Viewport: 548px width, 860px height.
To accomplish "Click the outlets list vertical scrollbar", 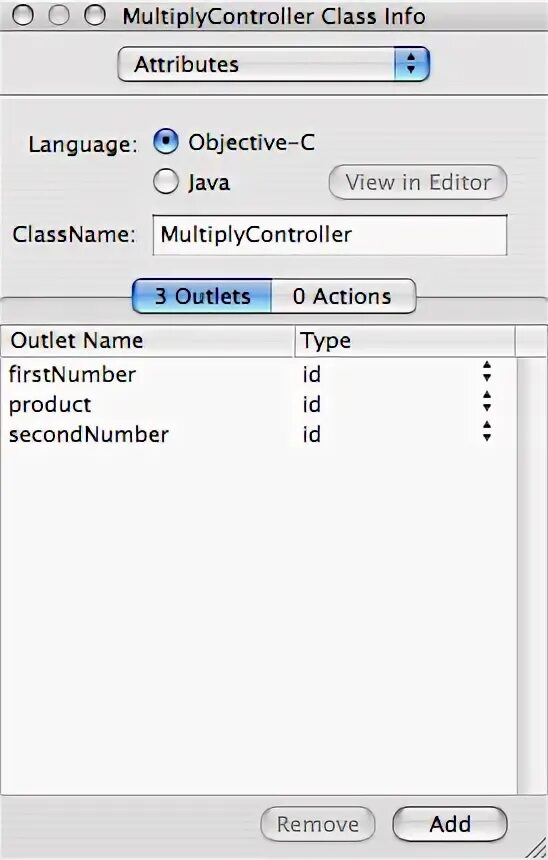I will pyautogui.click(x=532, y=576).
